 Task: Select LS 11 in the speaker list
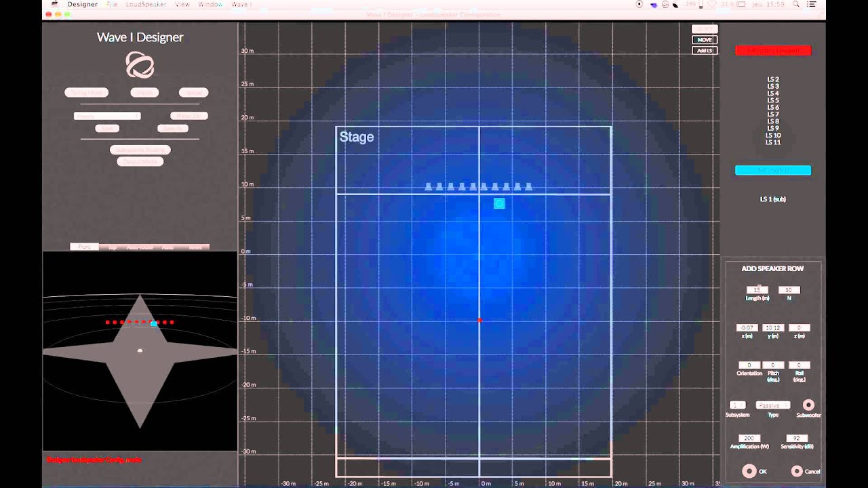[773, 142]
